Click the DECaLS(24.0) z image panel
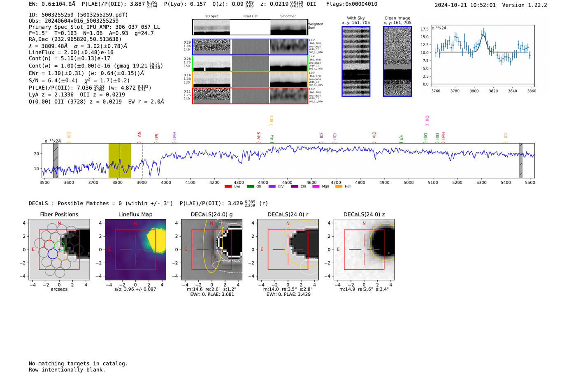 coord(364,250)
